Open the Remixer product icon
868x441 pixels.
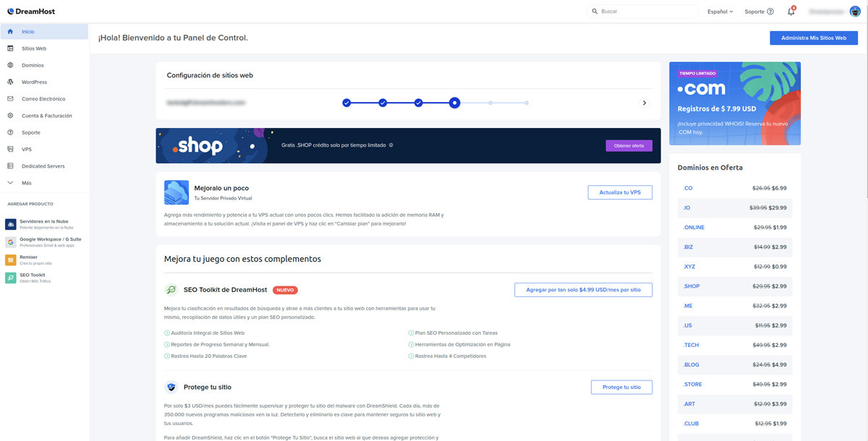(11, 260)
